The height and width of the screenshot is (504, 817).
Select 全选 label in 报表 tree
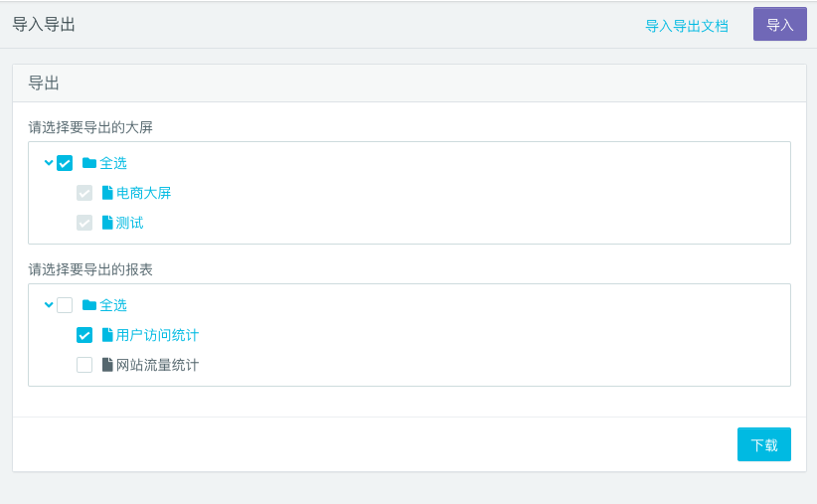pyautogui.click(x=113, y=305)
